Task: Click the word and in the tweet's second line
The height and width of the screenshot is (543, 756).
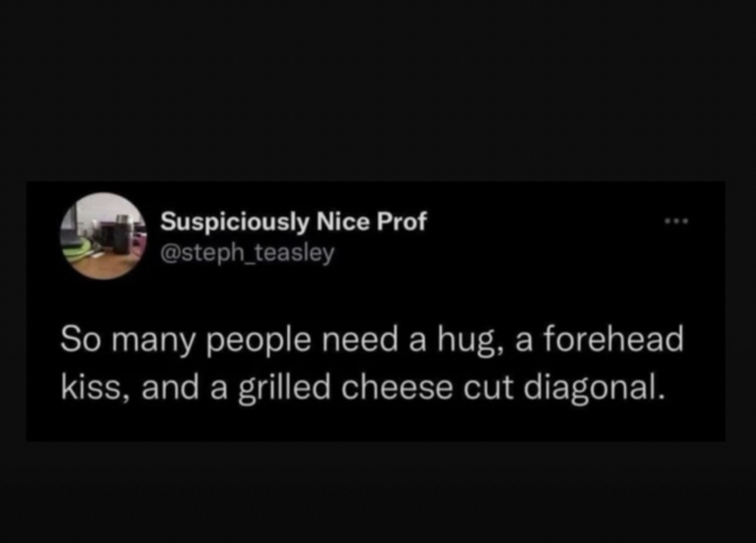Action: pos(170,388)
